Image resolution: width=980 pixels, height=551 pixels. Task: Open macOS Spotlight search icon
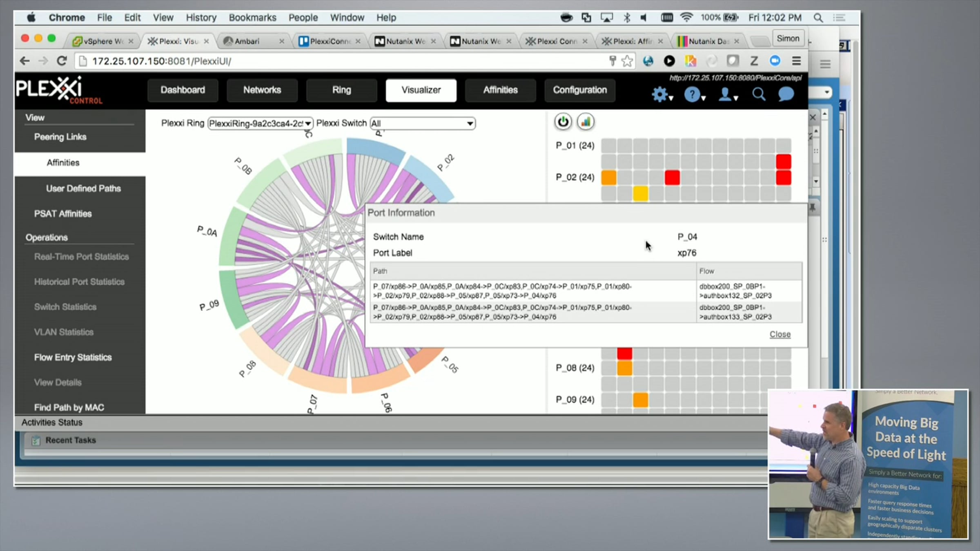pyautogui.click(x=818, y=18)
